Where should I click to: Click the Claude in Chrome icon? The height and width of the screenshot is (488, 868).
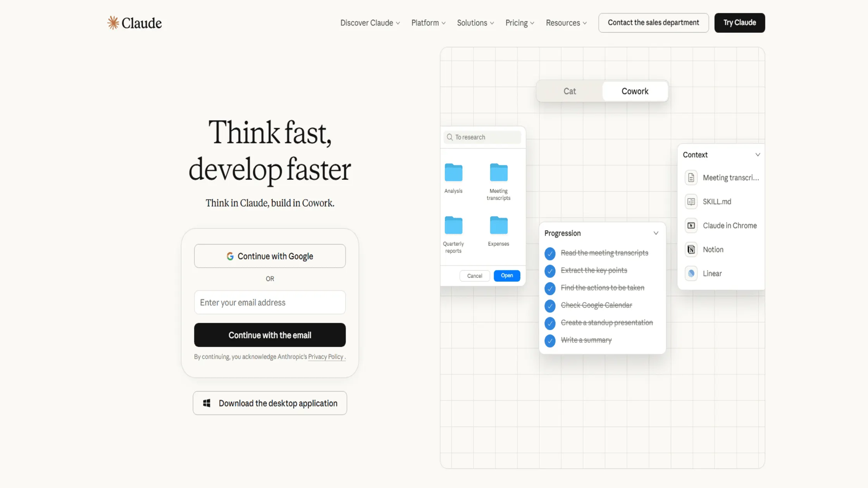[x=691, y=225]
